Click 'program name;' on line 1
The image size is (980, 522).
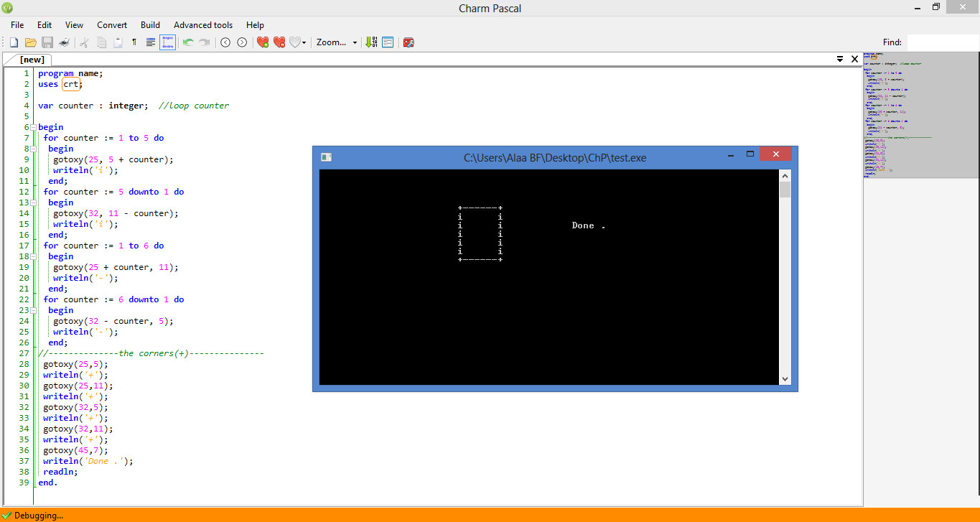70,73
